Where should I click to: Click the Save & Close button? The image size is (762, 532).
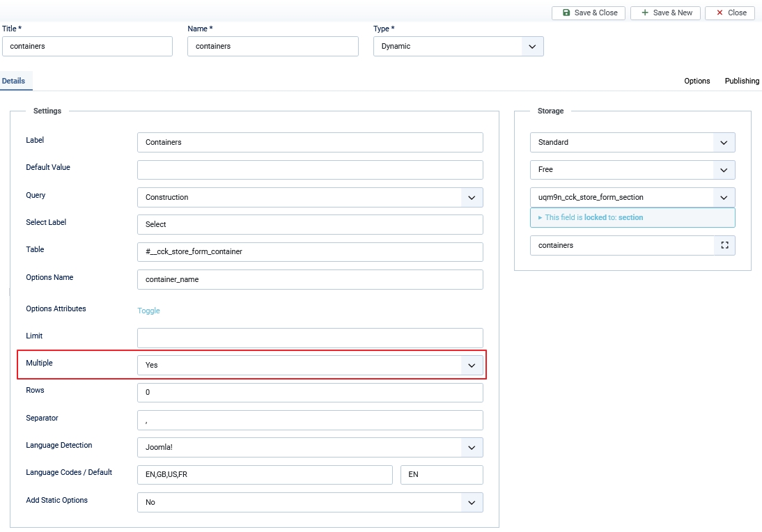(x=590, y=13)
